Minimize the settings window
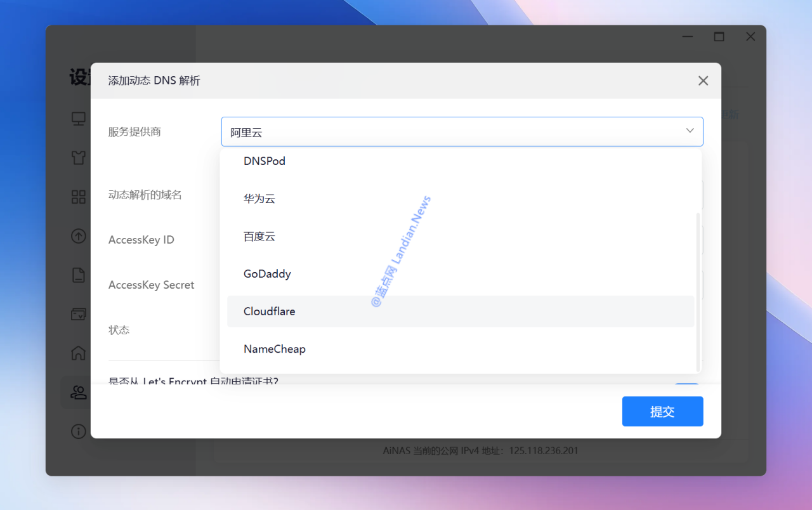This screenshot has width=812, height=510. pyautogui.click(x=688, y=37)
